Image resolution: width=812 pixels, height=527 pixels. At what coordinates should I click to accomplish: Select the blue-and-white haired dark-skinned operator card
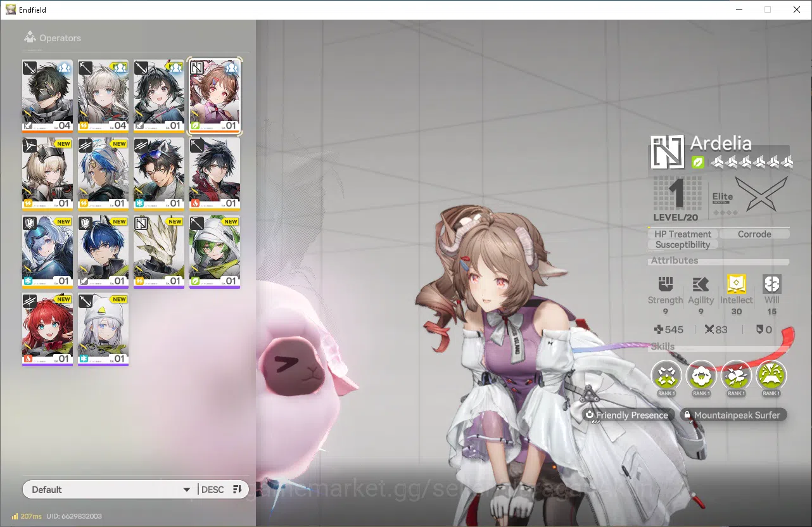click(x=103, y=174)
